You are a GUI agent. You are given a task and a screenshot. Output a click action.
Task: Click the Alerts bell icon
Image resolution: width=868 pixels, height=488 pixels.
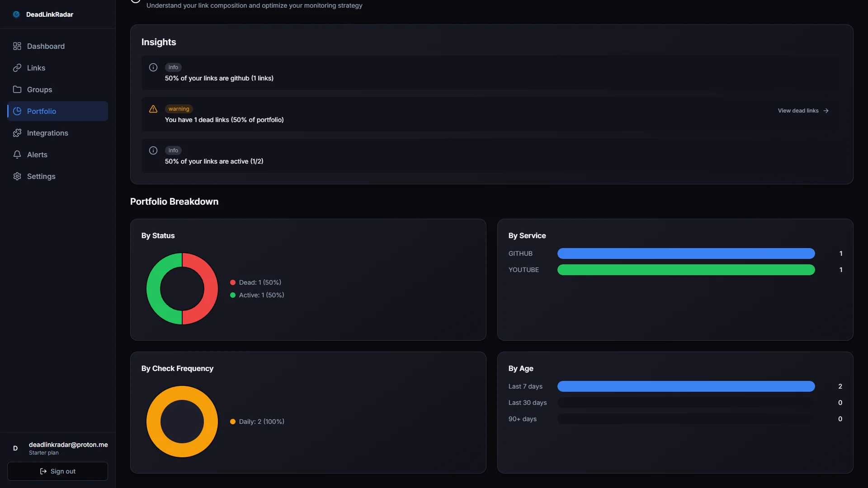point(17,155)
